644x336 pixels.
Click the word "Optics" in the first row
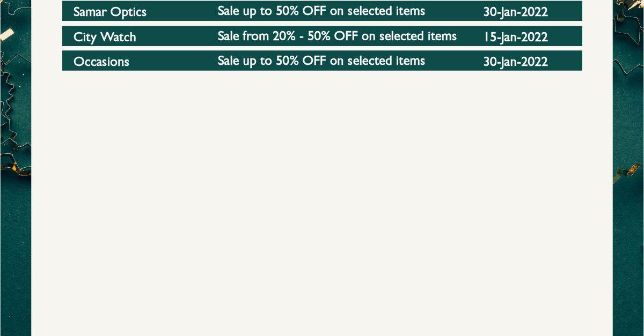pos(128,13)
